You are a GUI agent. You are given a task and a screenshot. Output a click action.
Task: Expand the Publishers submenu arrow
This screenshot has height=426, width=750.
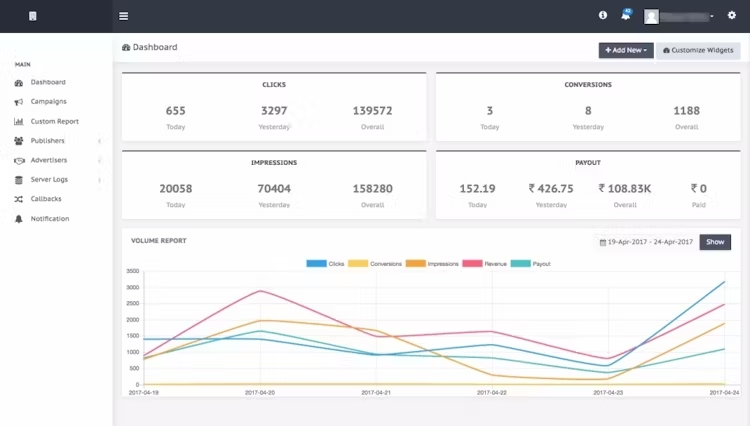[99, 141]
